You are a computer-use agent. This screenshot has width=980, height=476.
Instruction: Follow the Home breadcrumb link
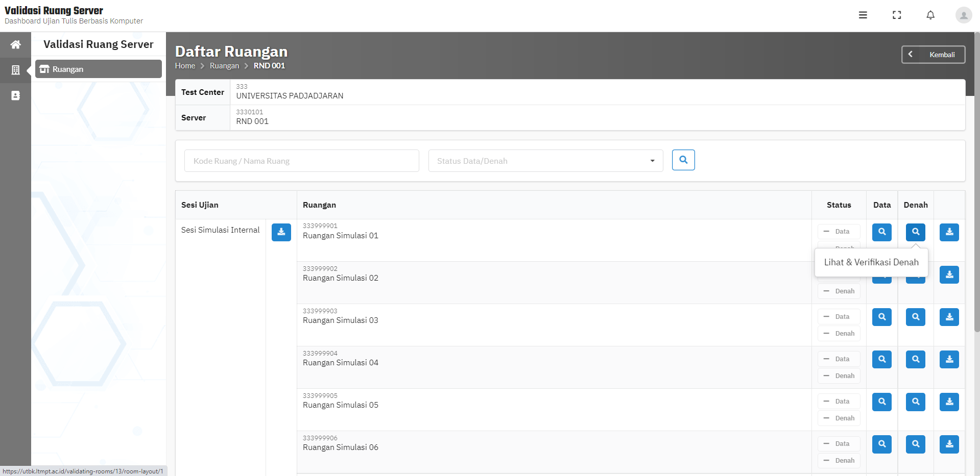click(x=185, y=66)
